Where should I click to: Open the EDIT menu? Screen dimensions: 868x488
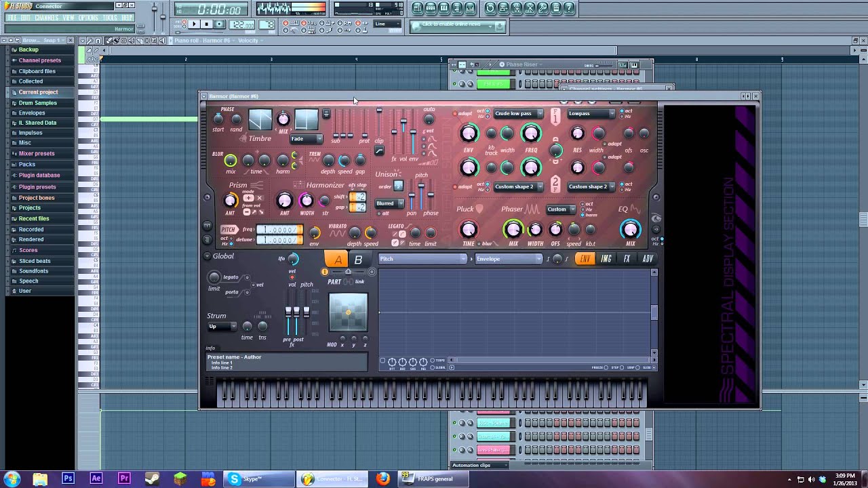[x=26, y=18]
